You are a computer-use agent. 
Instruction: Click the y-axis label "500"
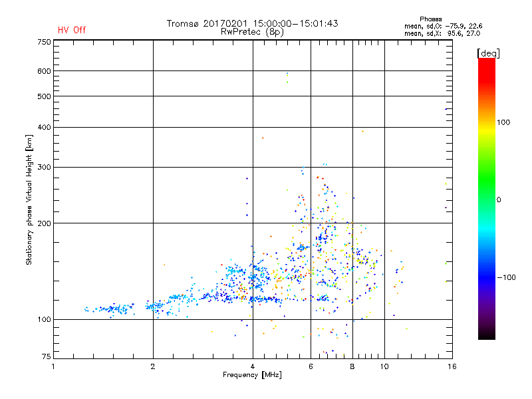click(x=44, y=96)
